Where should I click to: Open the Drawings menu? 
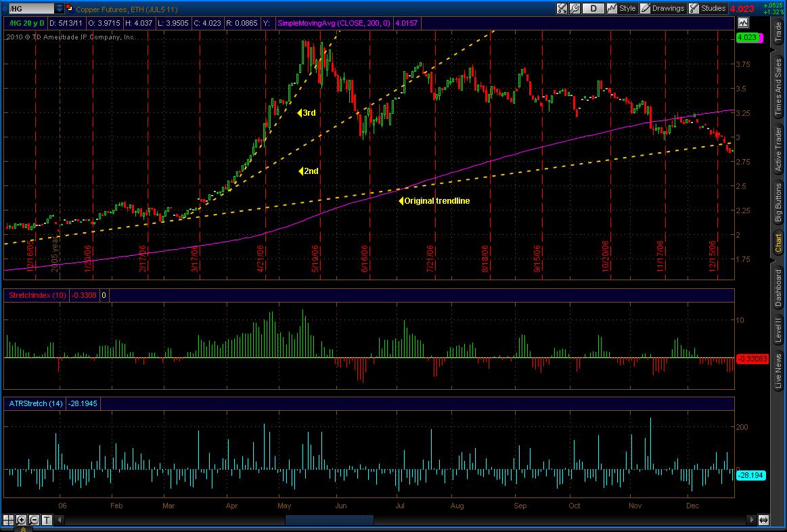(668, 9)
